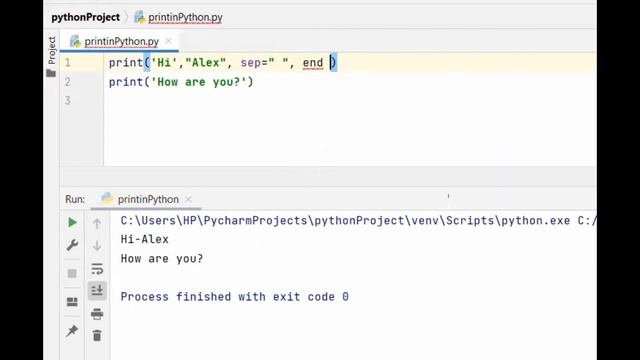640x360 pixels.
Task: Go up the stack trace arrow
Action: (97, 223)
